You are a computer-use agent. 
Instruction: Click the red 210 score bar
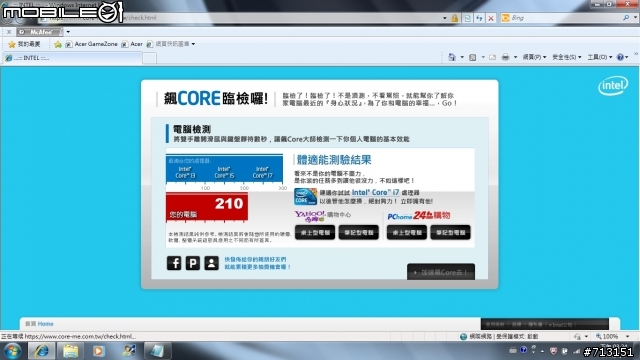pyautogui.click(x=207, y=207)
